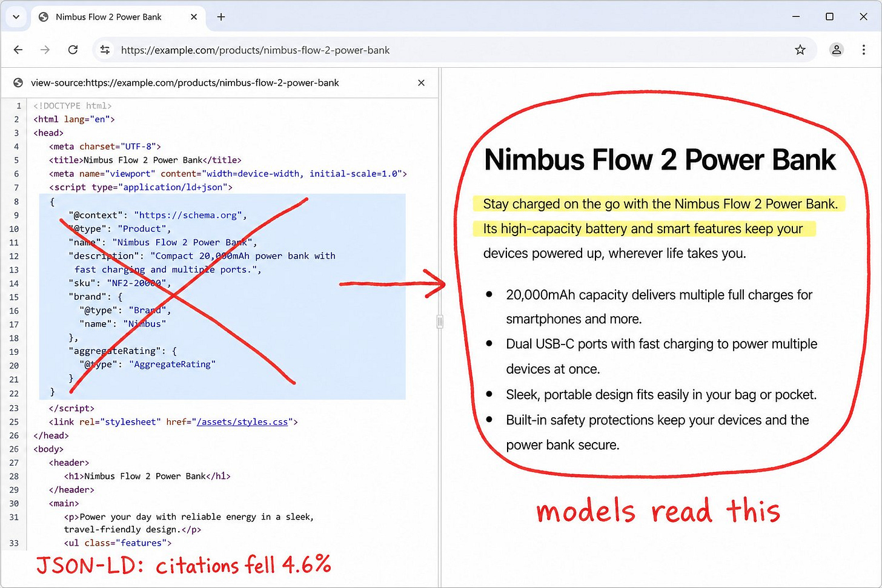
Task: Click the ul class="features" source line
Action: pyautogui.click(x=118, y=543)
